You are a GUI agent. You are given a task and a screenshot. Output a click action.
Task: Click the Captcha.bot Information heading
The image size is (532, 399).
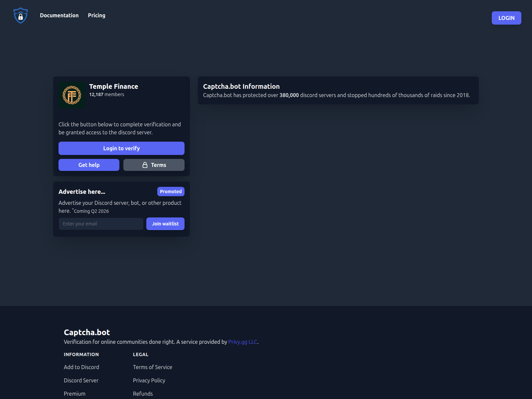coord(241,86)
